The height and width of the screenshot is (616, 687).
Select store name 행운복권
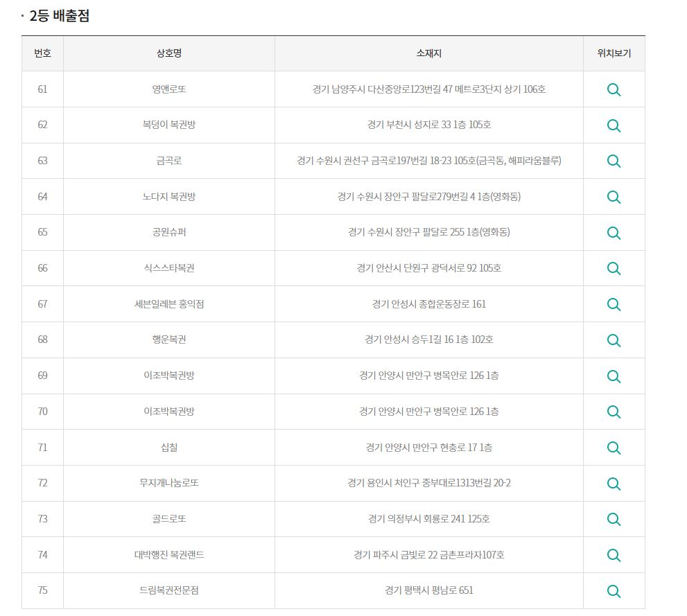point(169,340)
